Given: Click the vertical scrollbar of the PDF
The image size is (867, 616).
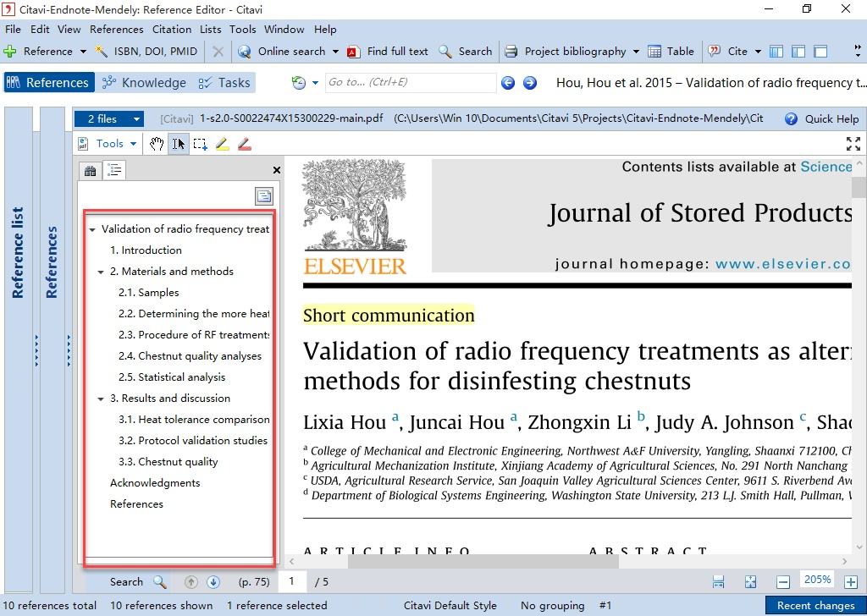Looking at the screenshot, I should tap(859, 187).
